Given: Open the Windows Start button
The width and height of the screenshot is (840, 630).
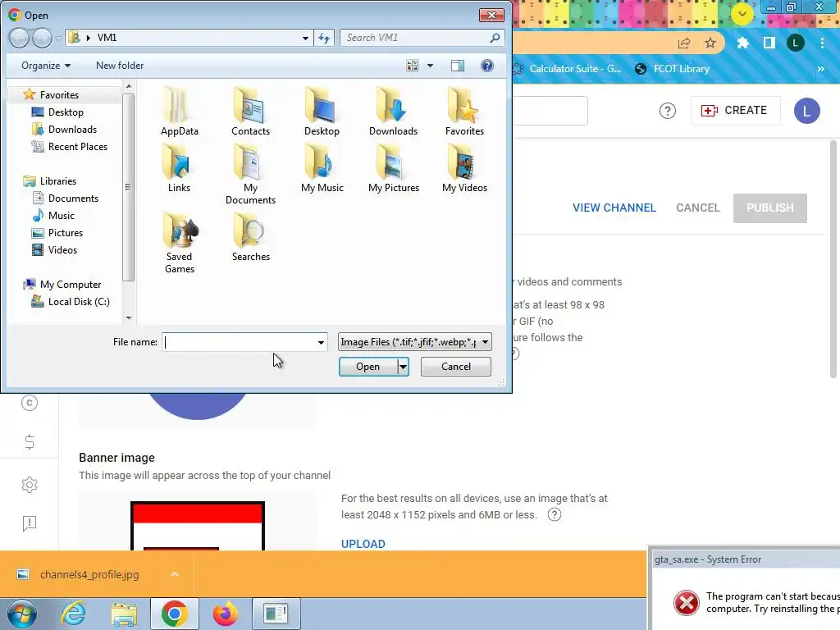Looking at the screenshot, I should pyautogui.click(x=22, y=614).
